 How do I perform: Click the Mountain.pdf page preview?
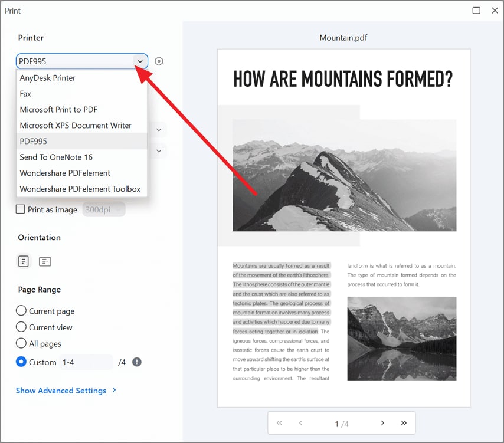pyautogui.click(x=344, y=228)
